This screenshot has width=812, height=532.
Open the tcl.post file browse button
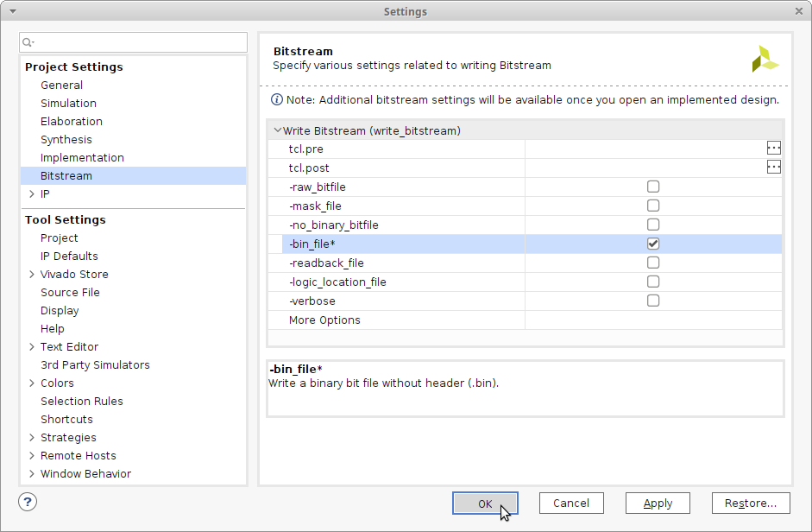coord(773,168)
